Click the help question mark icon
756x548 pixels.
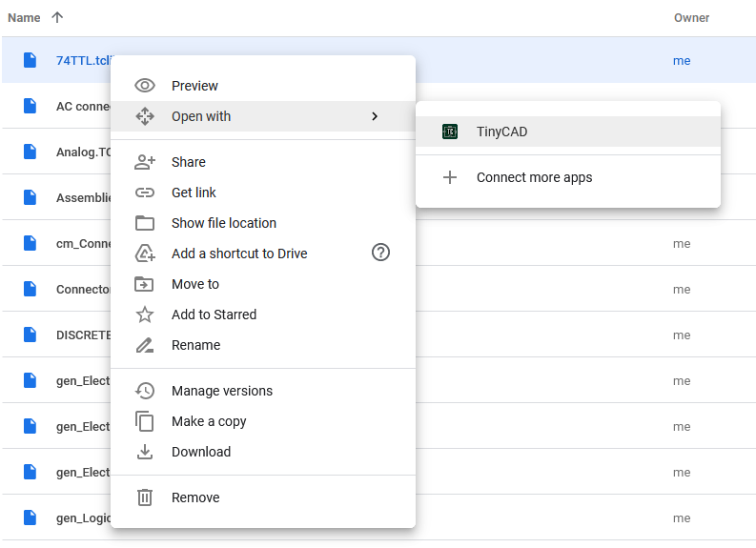pos(380,253)
